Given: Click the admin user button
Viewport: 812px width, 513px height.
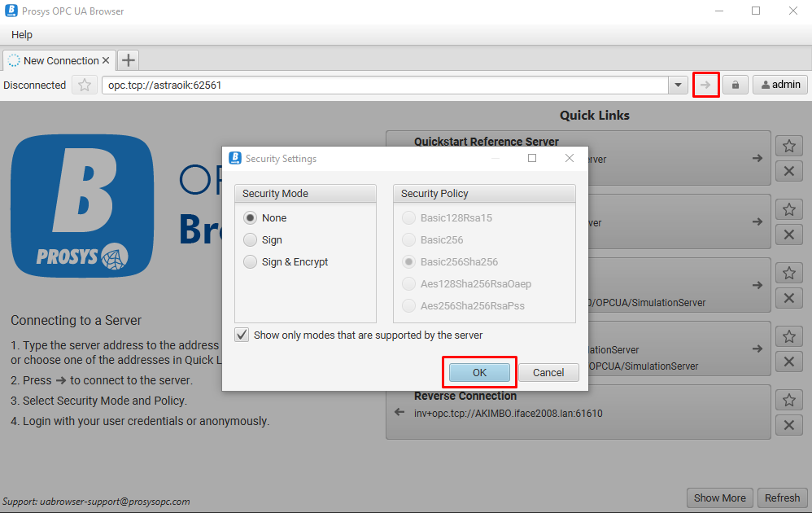Looking at the screenshot, I should click(779, 85).
